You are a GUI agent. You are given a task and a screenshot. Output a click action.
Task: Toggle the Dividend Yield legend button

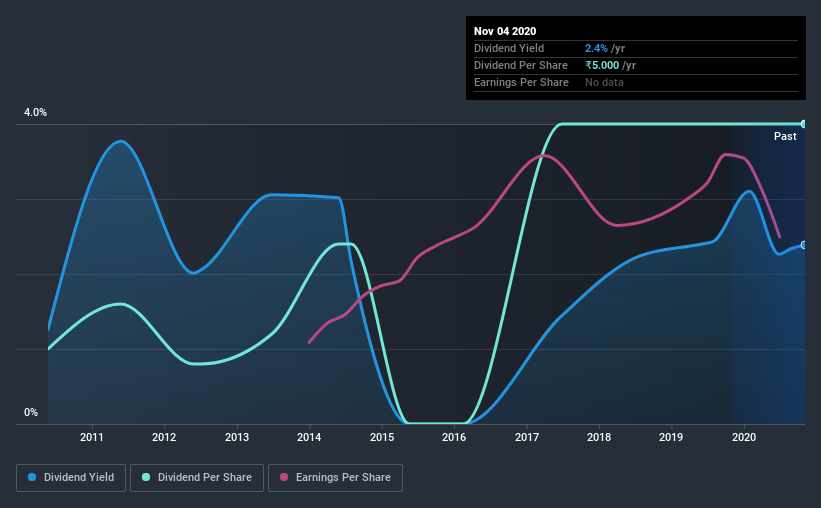pyautogui.click(x=71, y=478)
